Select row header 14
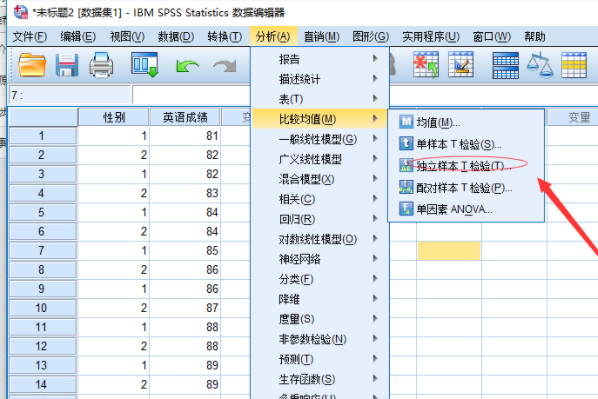The height and width of the screenshot is (399, 598). pos(42,384)
